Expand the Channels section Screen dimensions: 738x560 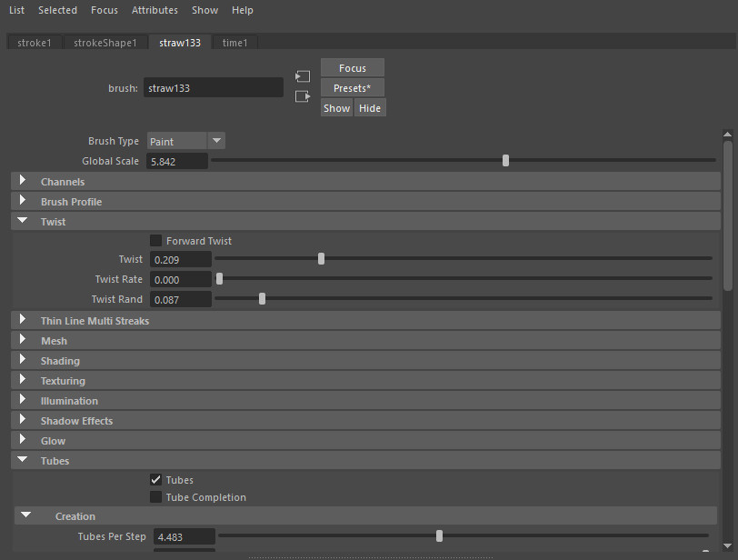click(x=365, y=182)
